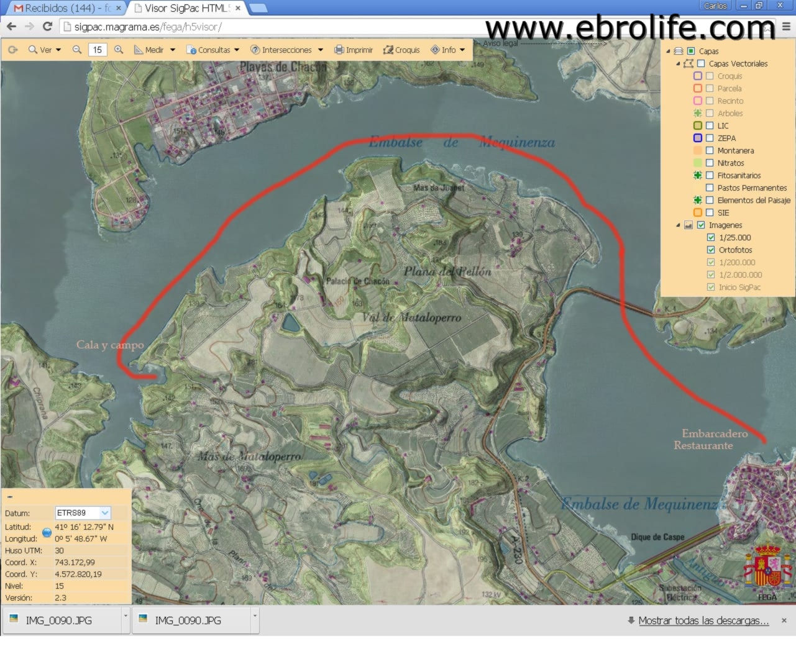
Task: Click the orange SIE legend icon
Action: (x=698, y=212)
